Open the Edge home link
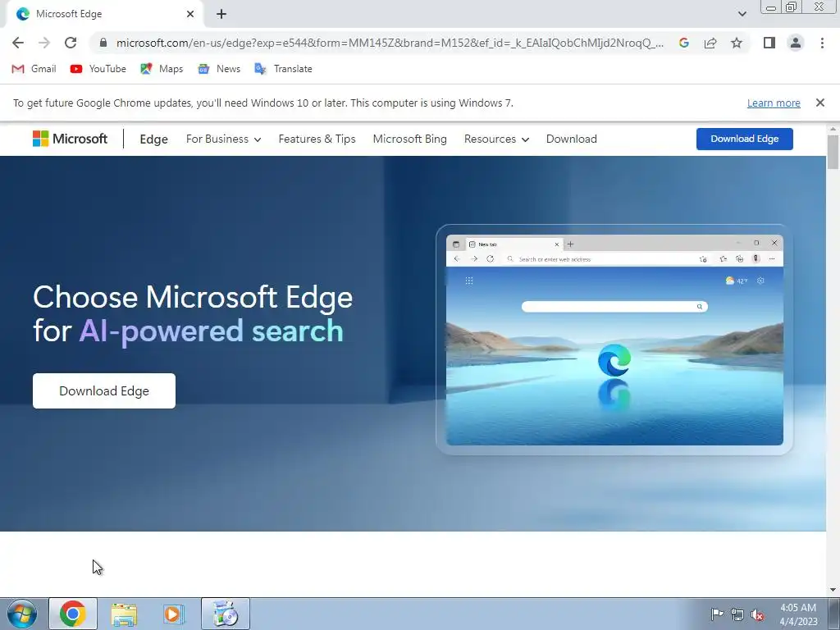Viewport: 840px width, 630px height. tap(153, 139)
